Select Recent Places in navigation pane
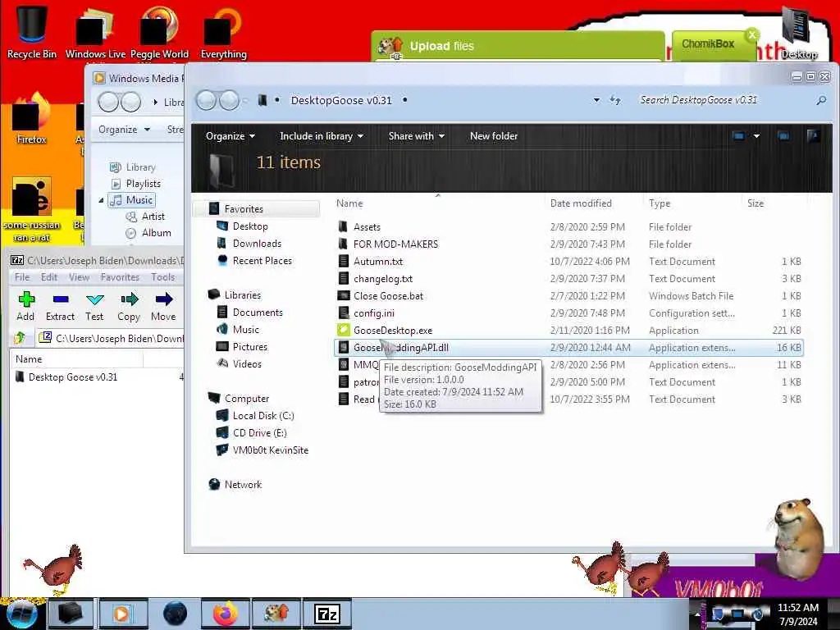This screenshot has width=840, height=630. point(262,260)
